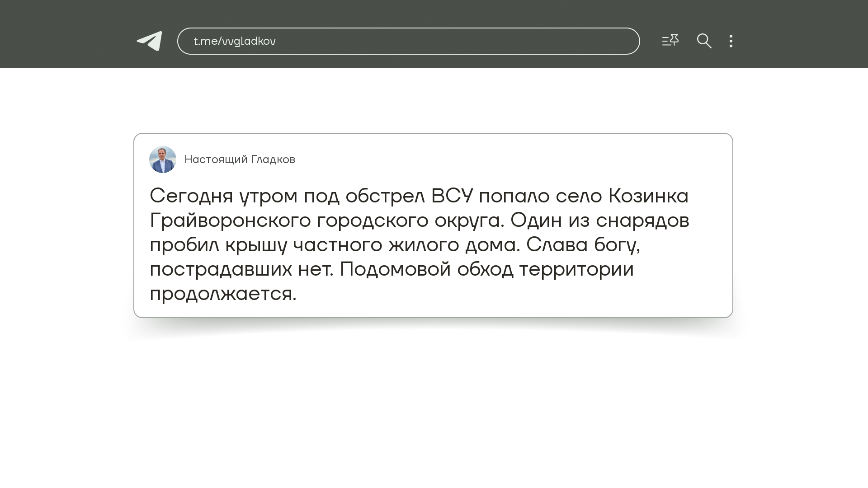This screenshot has width=868, height=488.
Task: Click the word крышу in the post
Action: (256, 245)
